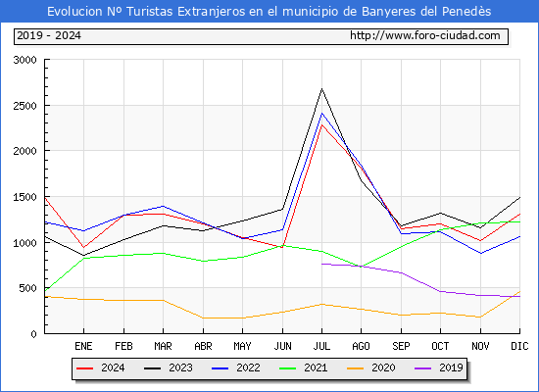Click the green 2021 line's August dip

point(361,267)
